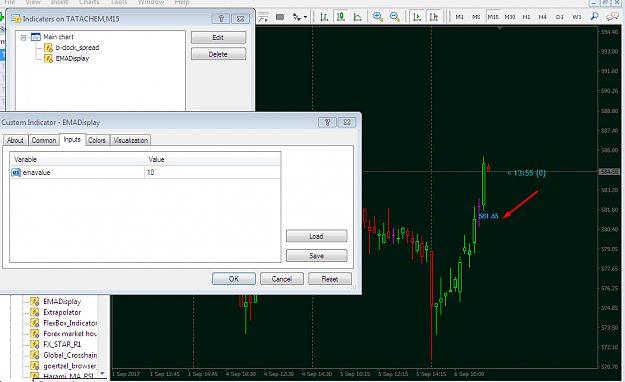
Task: Select FlexBox_Indicator in the Navigator list
Action: coord(70,323)
